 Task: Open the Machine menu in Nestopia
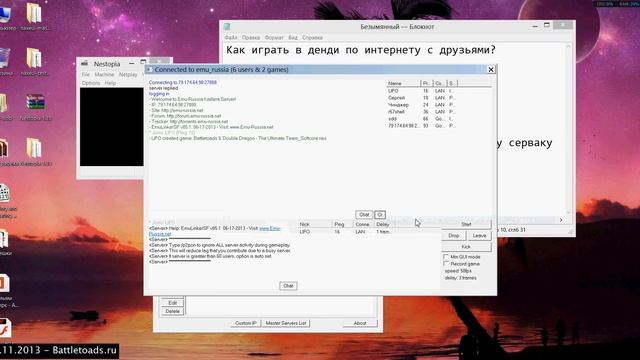[x=104, y=75]
